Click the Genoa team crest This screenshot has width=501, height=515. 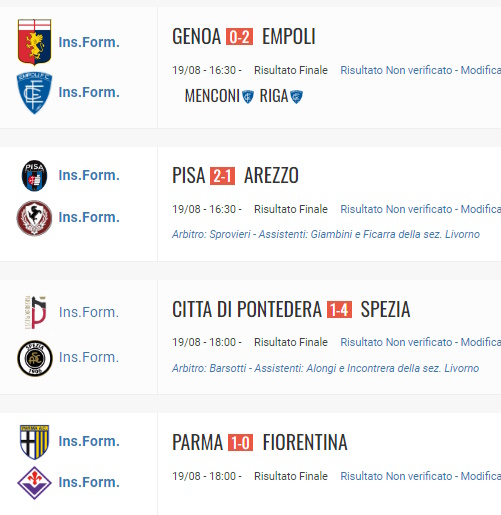click(x=35, y=42)
